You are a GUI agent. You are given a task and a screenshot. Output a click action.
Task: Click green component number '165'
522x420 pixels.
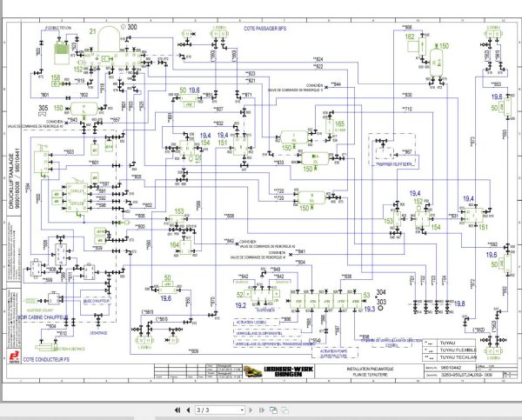click(339, 123)
